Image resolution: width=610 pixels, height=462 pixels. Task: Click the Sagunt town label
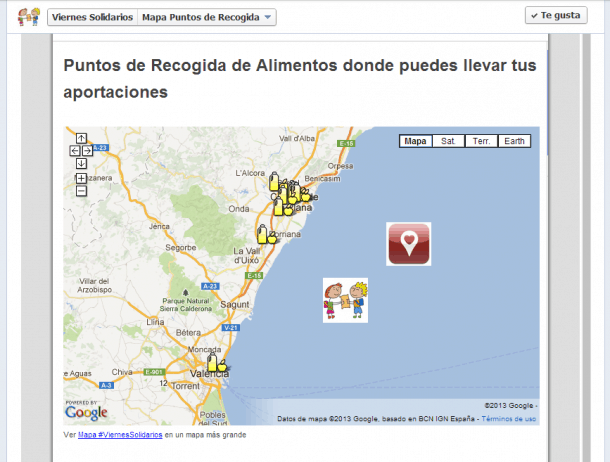[x=235, y=304]
